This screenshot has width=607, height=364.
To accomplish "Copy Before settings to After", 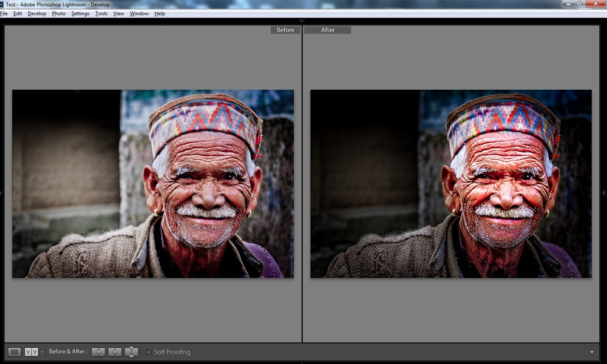I will (x=98, y=352).
